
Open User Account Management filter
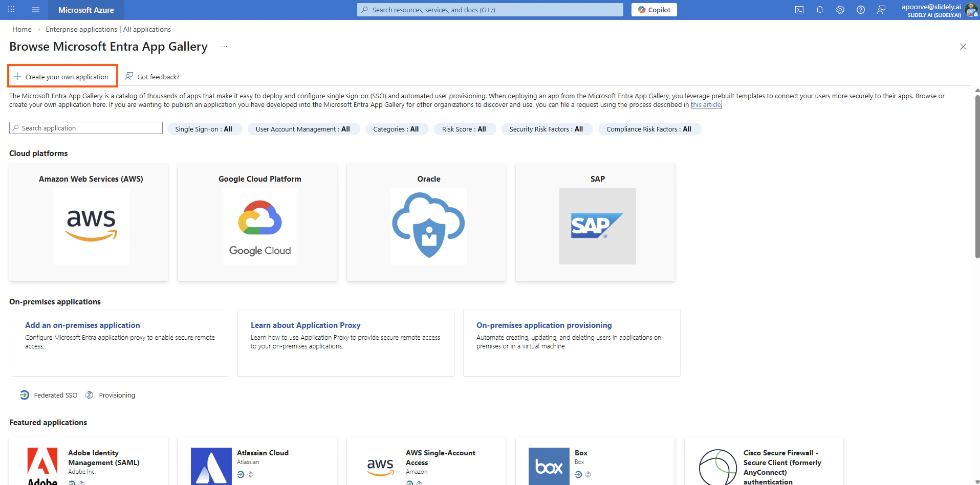(x=303, y=129)
